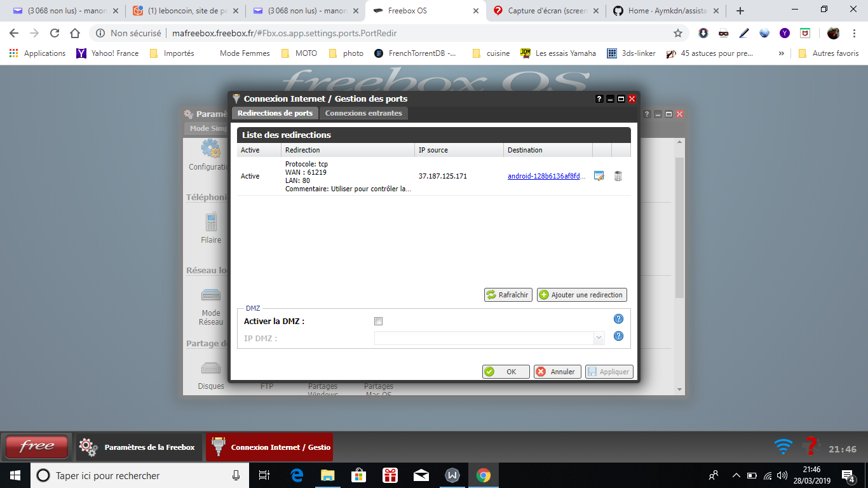868x488 pixels.
Task: Expand the IP DMZ dropdown
Action: 597,337
